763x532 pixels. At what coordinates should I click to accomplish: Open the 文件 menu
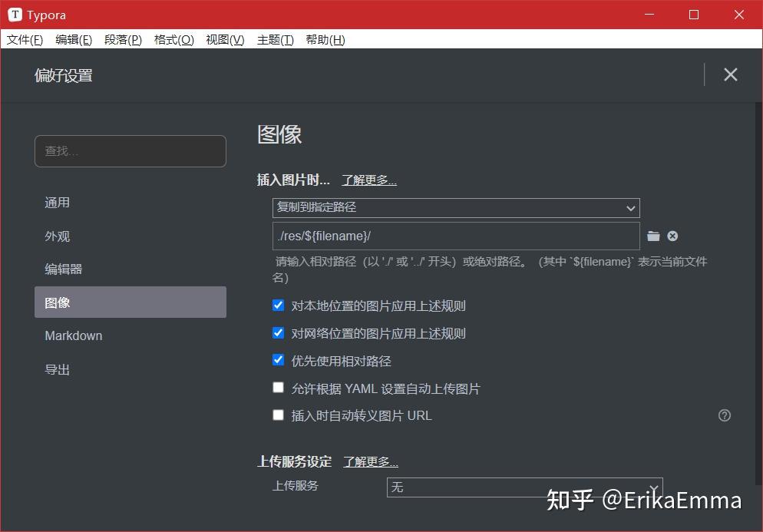coord(24,39)
